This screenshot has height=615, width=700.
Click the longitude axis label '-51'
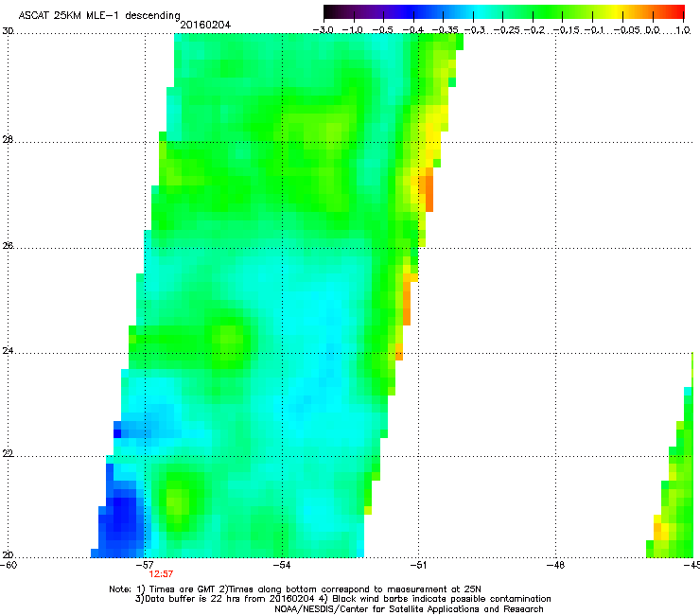(x=419, y=565)
